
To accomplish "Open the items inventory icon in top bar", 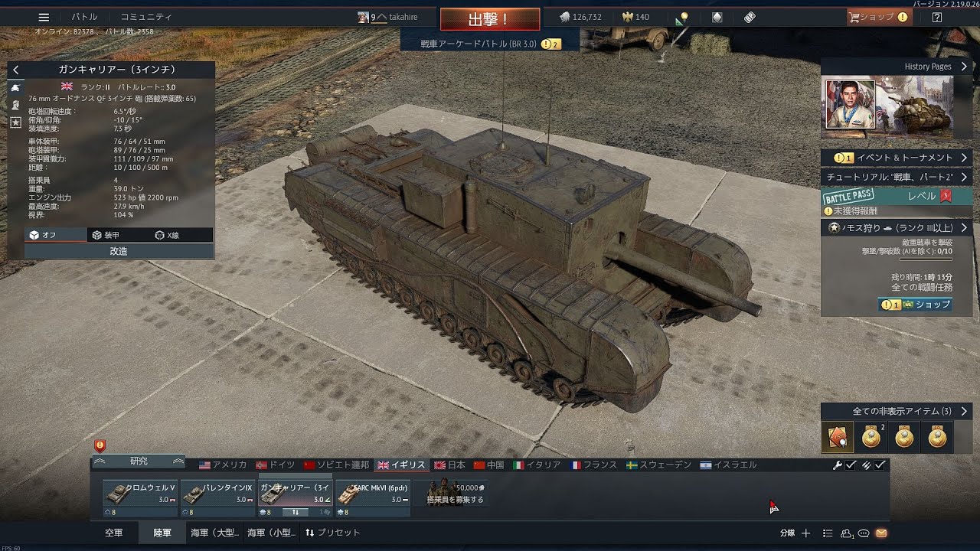I will point(717,17).
